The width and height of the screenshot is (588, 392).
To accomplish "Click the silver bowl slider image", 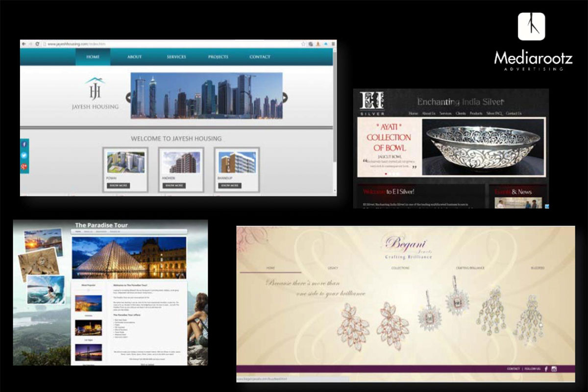I will [x=483, y=147].
